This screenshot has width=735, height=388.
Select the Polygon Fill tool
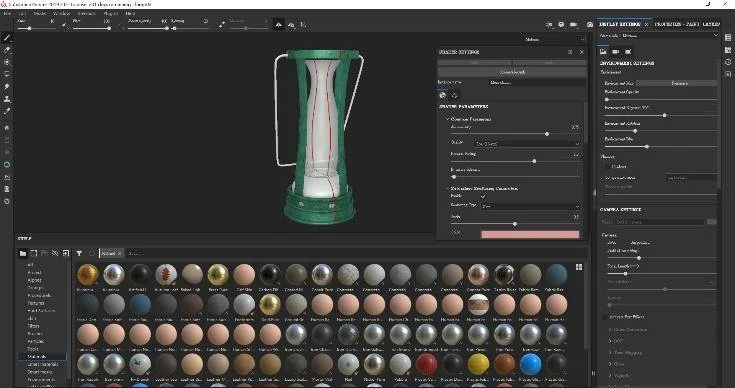(7, 74)
